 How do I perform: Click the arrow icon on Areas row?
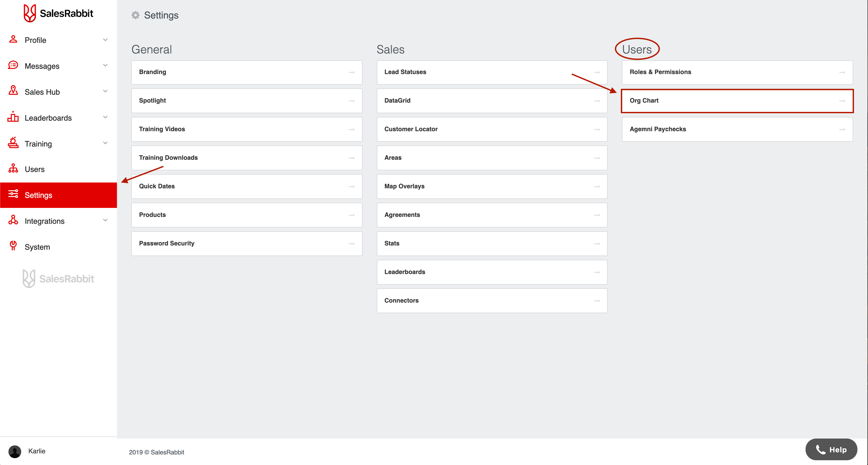(597, 158)
